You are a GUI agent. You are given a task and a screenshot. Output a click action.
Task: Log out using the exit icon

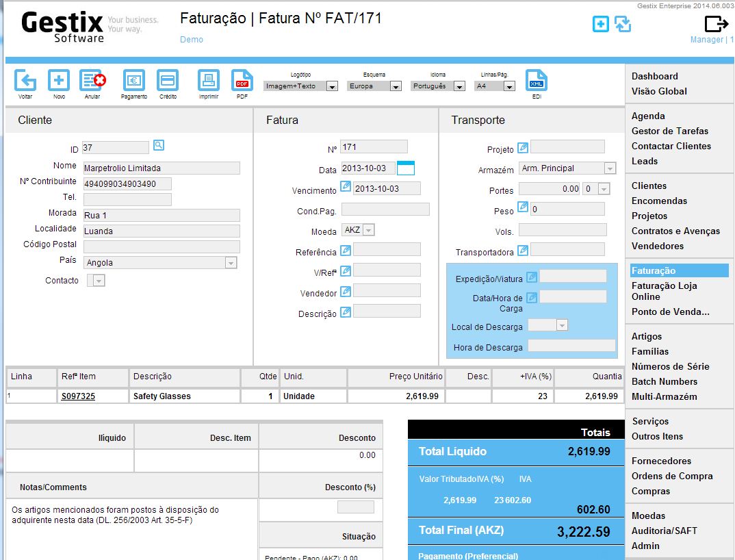(x=716, y=23)
